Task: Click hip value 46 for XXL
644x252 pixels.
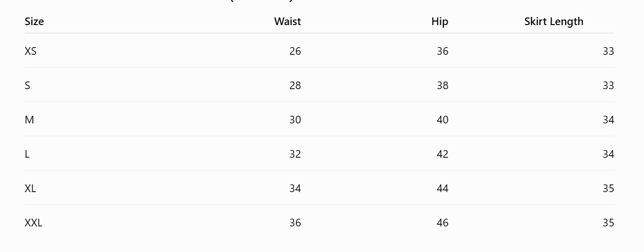Action: (442, 223)
